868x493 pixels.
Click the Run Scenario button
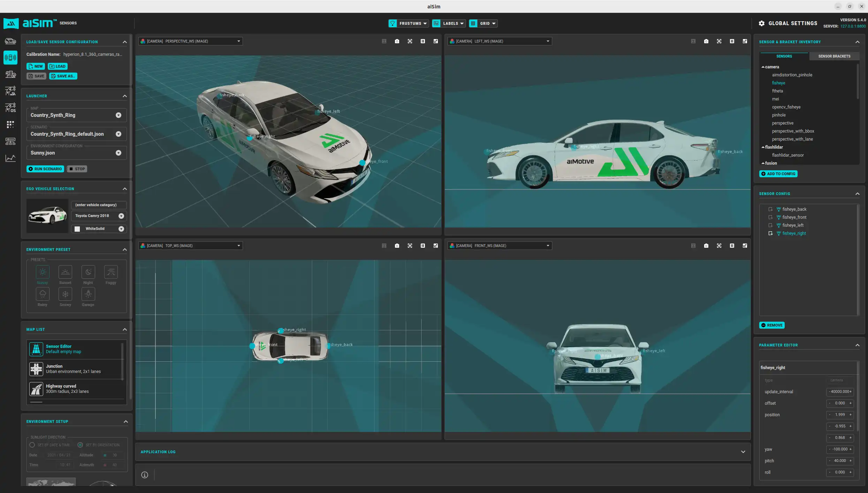point(45,169)
